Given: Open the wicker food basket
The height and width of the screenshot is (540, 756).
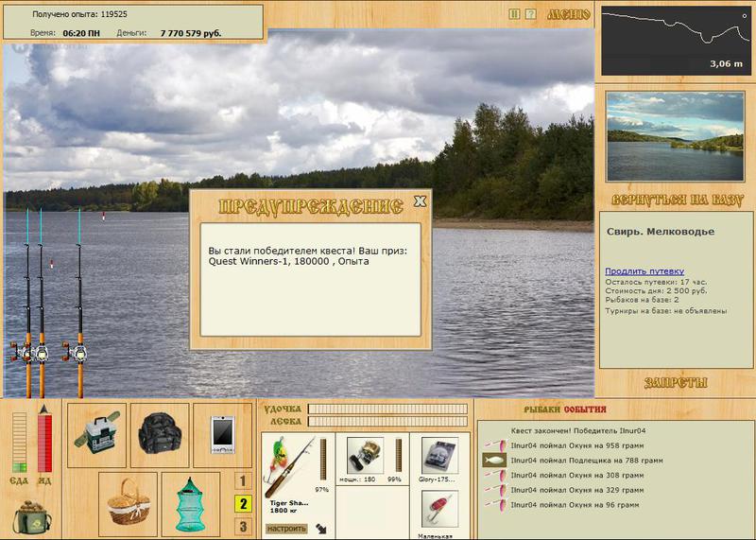Looking at the screenshot, I should click(x=129, y=504).
